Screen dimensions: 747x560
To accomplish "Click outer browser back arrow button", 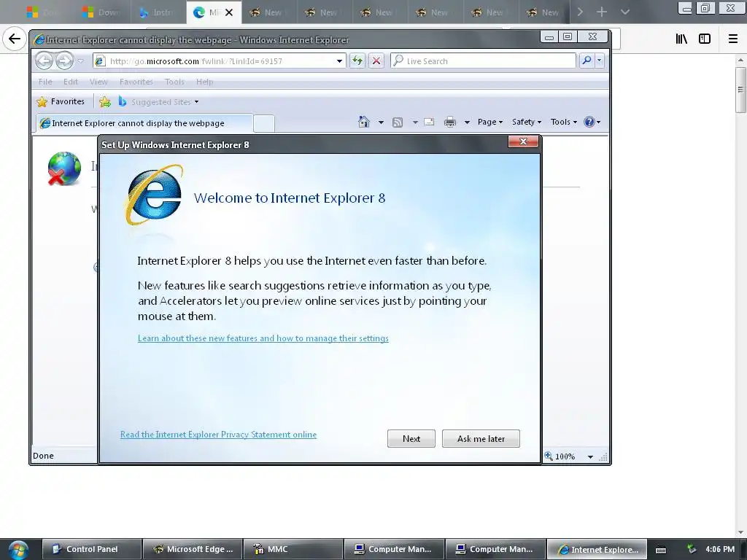I will [15, 39].
